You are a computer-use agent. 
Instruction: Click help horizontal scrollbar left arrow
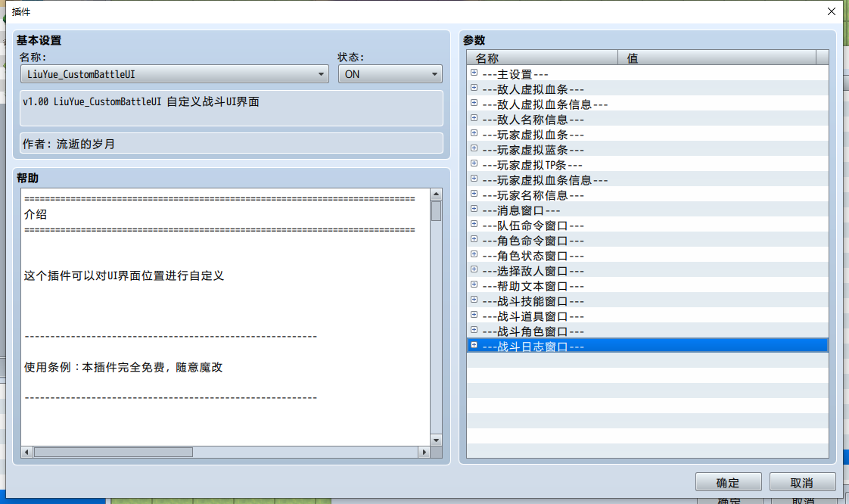click(26, 452)
